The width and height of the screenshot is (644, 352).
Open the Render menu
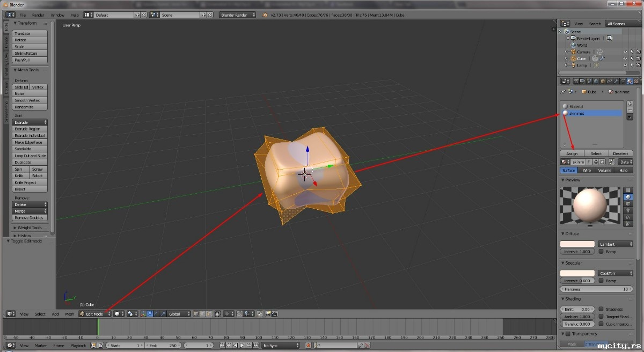click(38, 15)
